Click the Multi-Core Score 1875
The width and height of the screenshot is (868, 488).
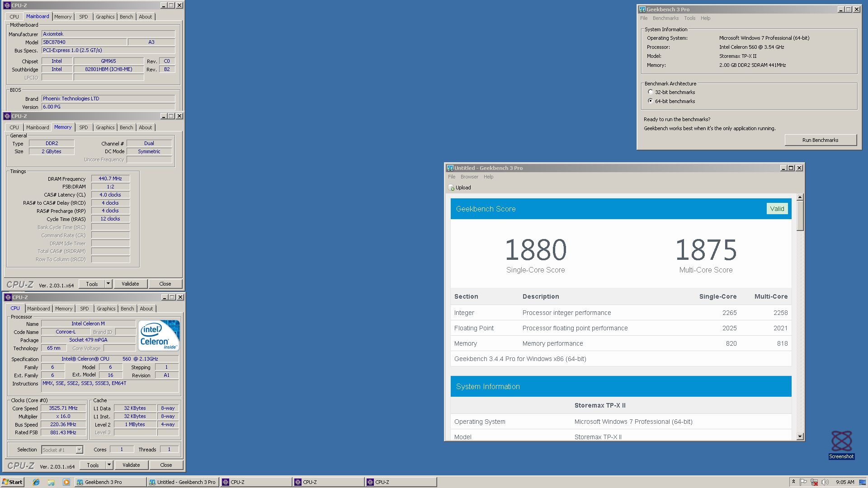[x=706, y=250]
